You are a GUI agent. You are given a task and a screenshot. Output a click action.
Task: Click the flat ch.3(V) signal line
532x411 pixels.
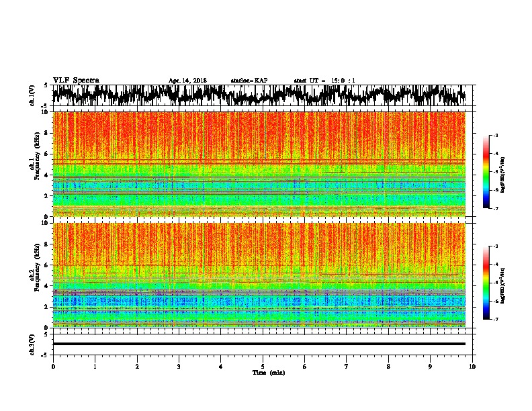tap(259, 344)
